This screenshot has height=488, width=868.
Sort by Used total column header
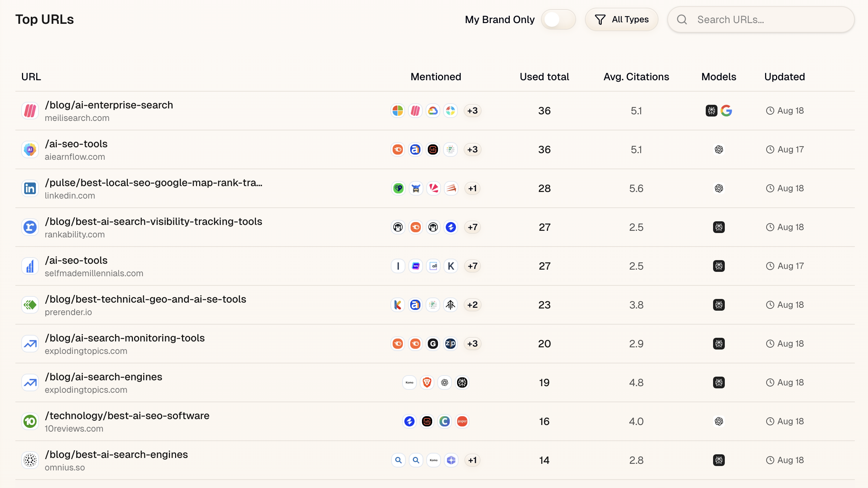pos(544,77)
